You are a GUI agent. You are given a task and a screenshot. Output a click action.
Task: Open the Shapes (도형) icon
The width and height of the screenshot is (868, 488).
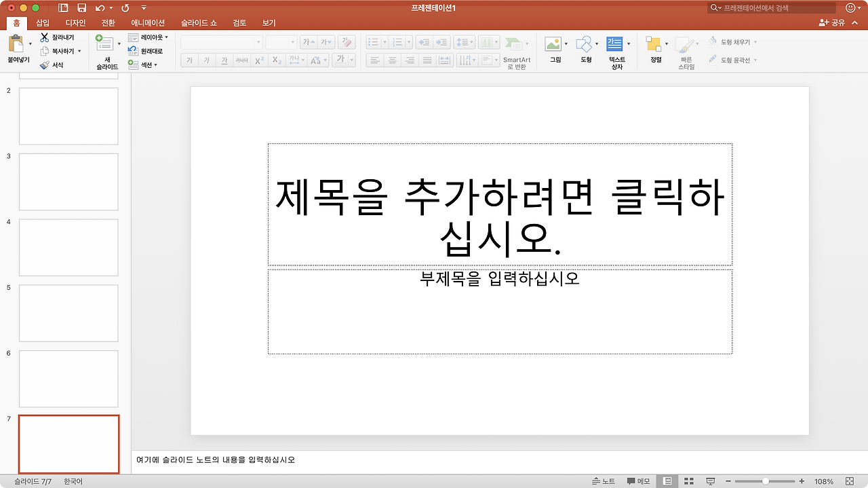click(584, 44)
